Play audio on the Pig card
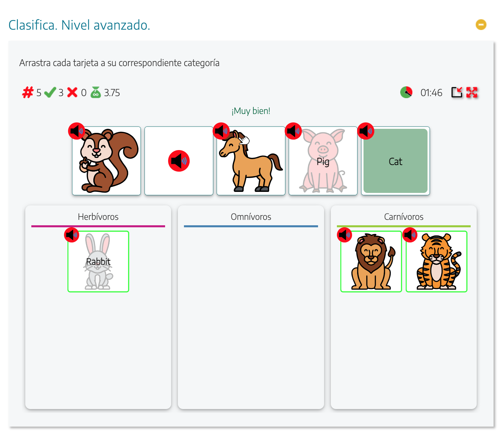 tap(294, 131)
